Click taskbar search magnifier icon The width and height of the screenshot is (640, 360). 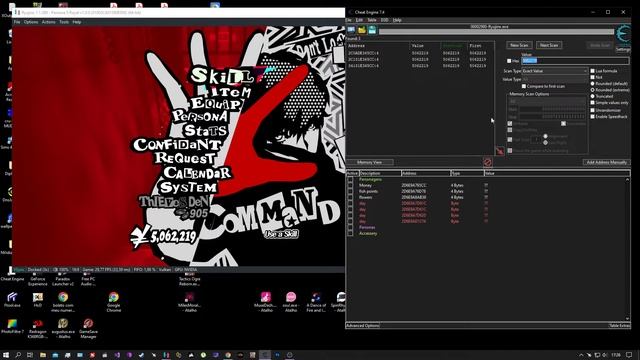tap(18, 355)
